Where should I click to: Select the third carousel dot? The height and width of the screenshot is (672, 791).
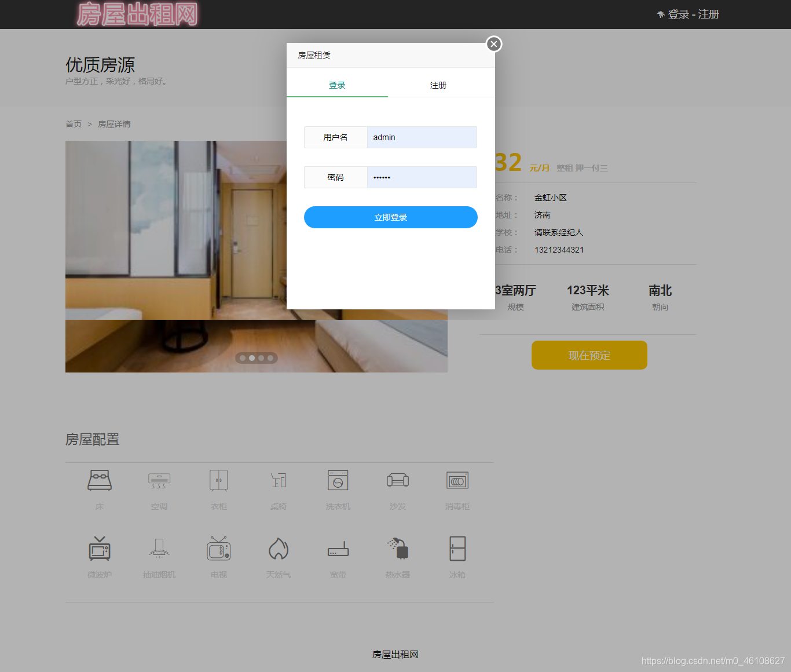click(x=261, y=358)
